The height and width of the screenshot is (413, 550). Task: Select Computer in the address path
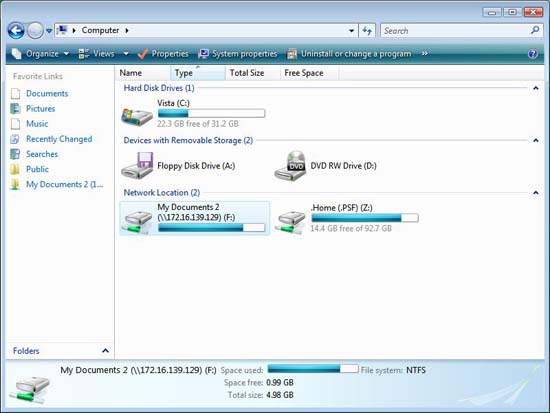click(100, 31)
